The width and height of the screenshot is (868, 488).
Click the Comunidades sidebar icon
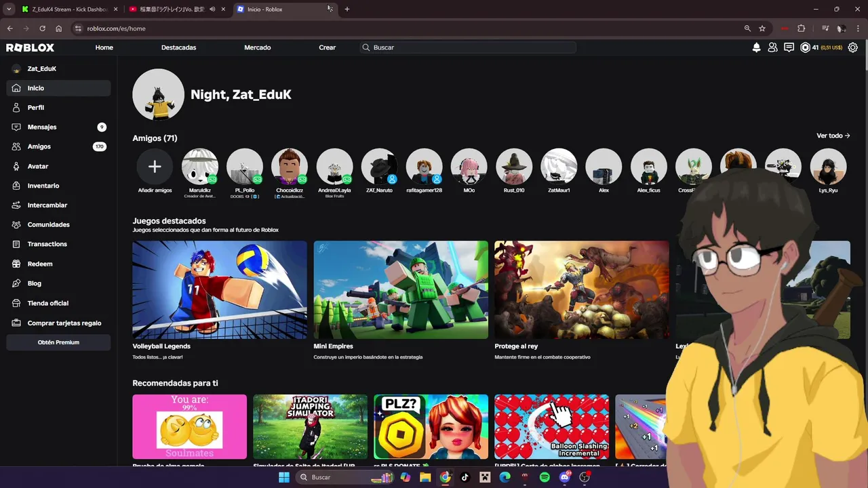[16, 224]
